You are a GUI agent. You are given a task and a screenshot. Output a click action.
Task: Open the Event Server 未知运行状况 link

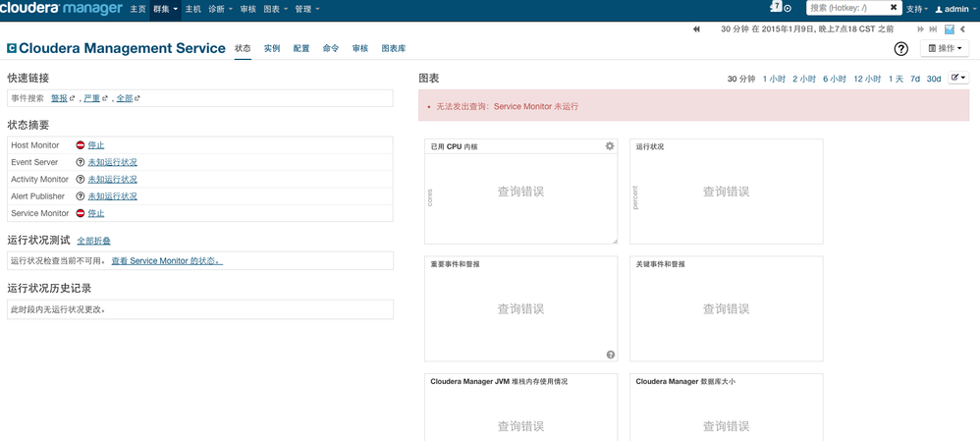(x=113, y=162)
